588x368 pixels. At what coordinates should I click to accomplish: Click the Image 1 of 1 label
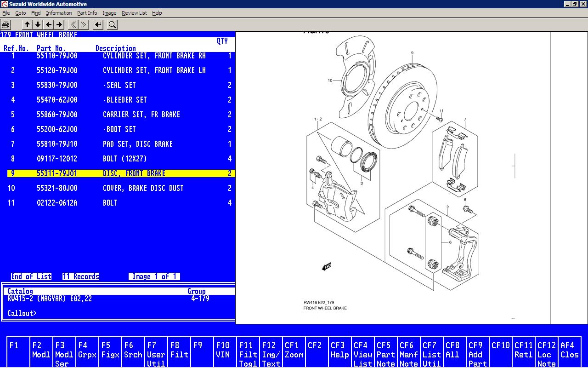point(154,276)
